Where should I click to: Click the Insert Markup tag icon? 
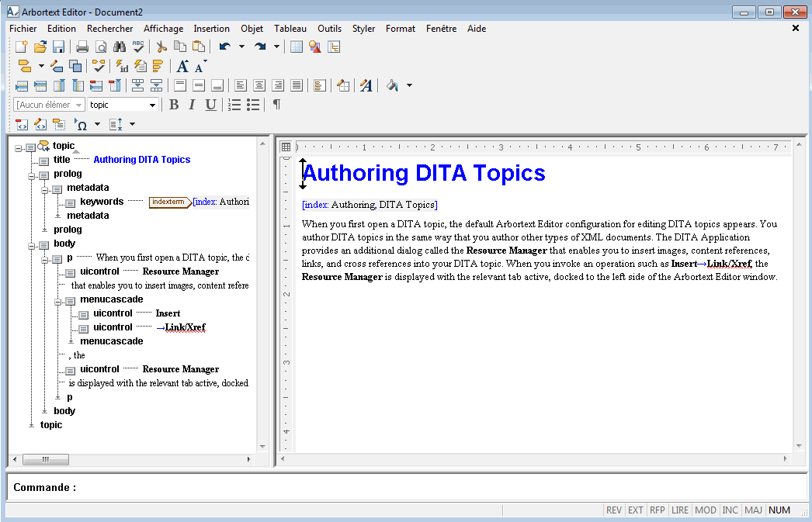24,66
